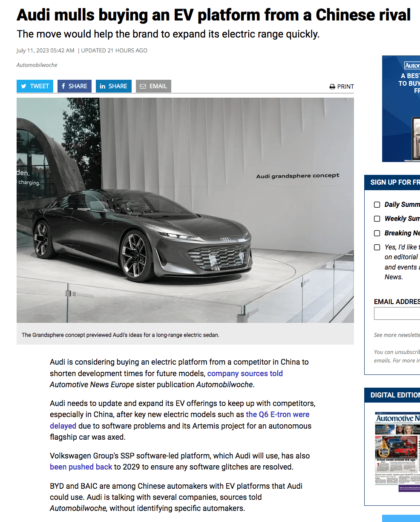420x522 pixels.
Task: Check the Breaking News newsletter box
Action: tap(377, 233)
